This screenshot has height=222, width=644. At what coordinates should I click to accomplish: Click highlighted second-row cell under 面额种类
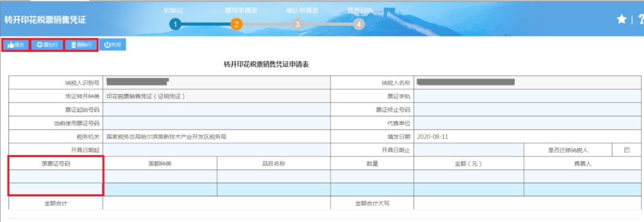tap(160, 189)
